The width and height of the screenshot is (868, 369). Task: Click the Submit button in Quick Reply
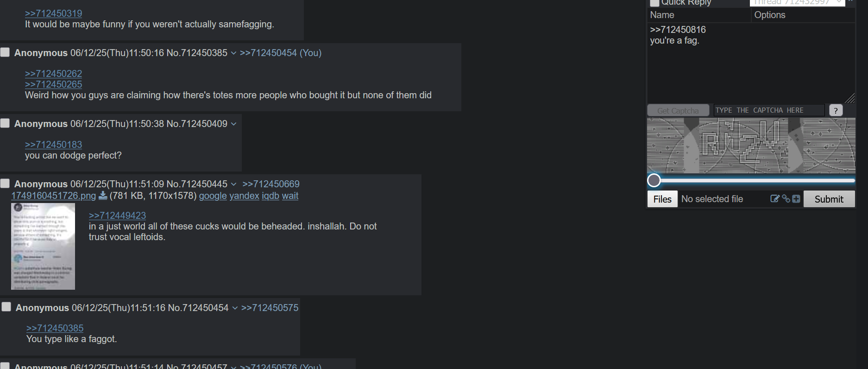829,199
